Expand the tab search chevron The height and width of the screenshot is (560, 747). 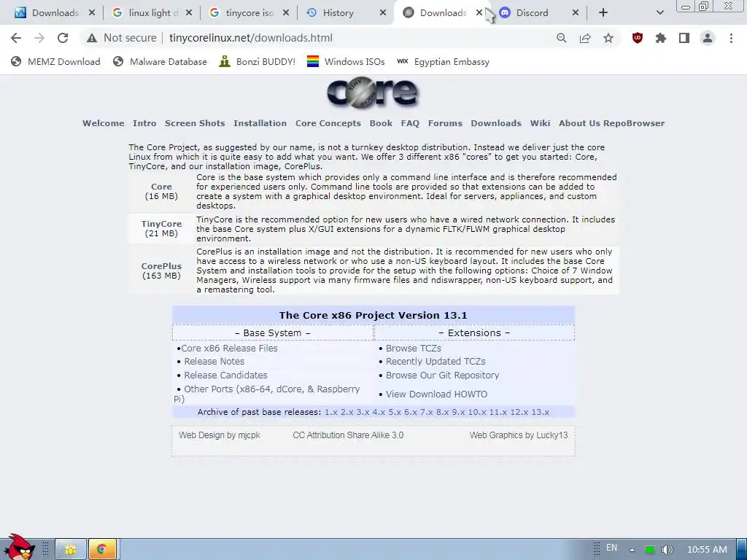click(659, 13)
